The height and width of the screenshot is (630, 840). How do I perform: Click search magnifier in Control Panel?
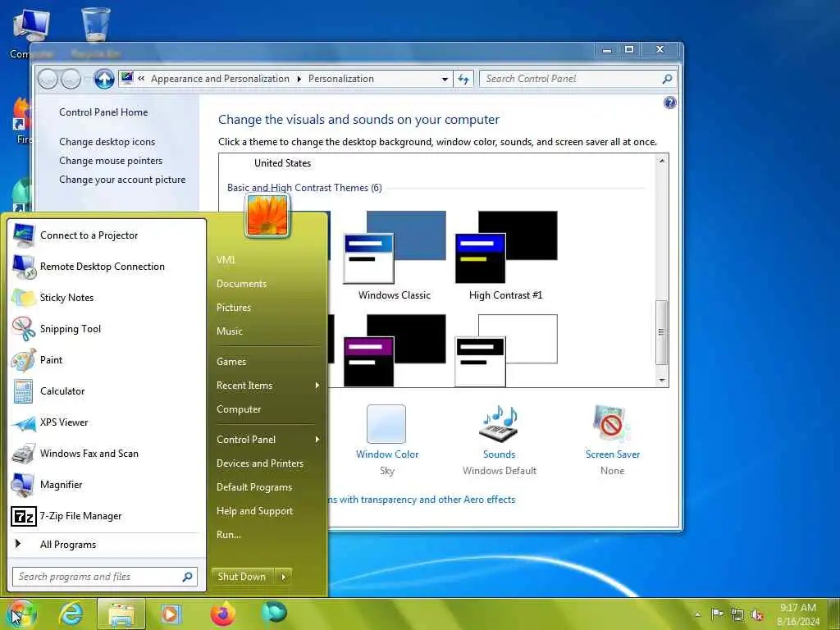click(x=667, y=79)
